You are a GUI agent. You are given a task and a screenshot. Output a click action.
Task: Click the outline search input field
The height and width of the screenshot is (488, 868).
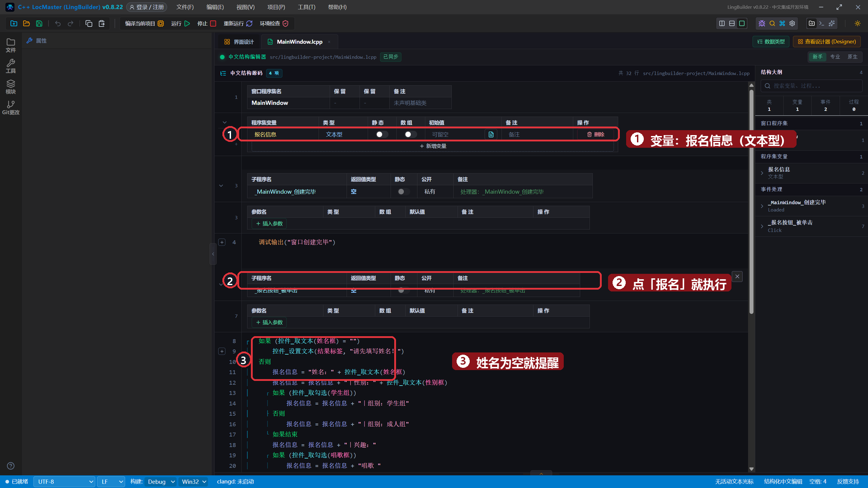click(x=811, y=86)
